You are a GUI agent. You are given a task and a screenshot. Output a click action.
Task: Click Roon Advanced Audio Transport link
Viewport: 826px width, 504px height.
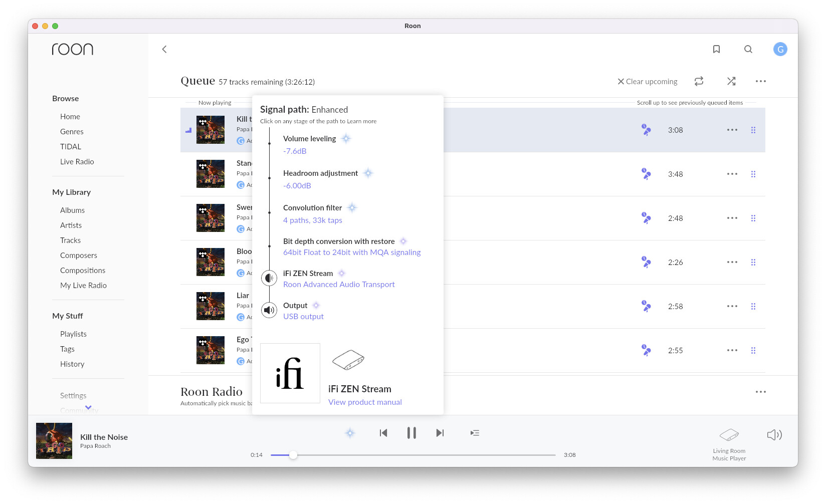click(x=339, y=285)
